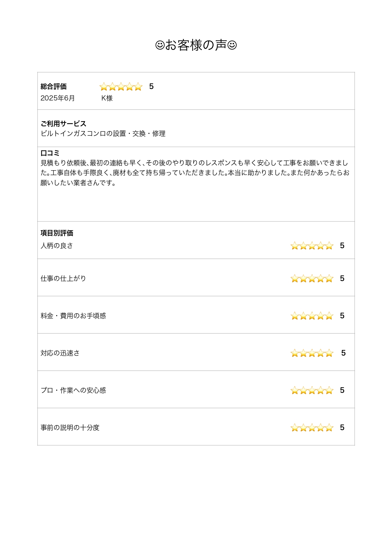The width and height of the screenshot is (392, 554).
Task: Click the review date 2025年6月
Action: coord(57,98)
